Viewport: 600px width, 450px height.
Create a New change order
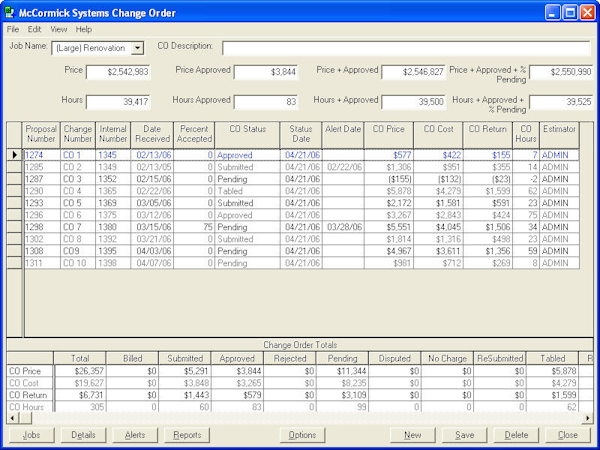coord(412,435)
